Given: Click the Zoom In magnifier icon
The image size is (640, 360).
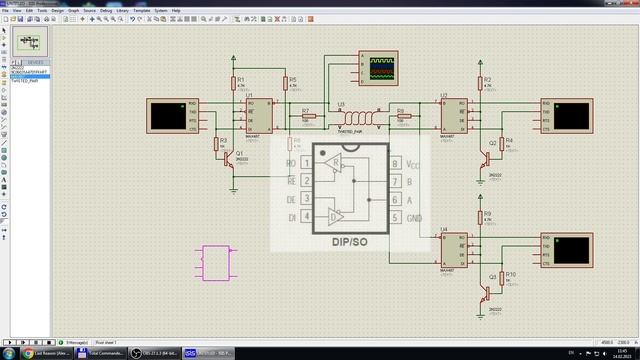Looking at the screenshot, I should pos(99,19).
